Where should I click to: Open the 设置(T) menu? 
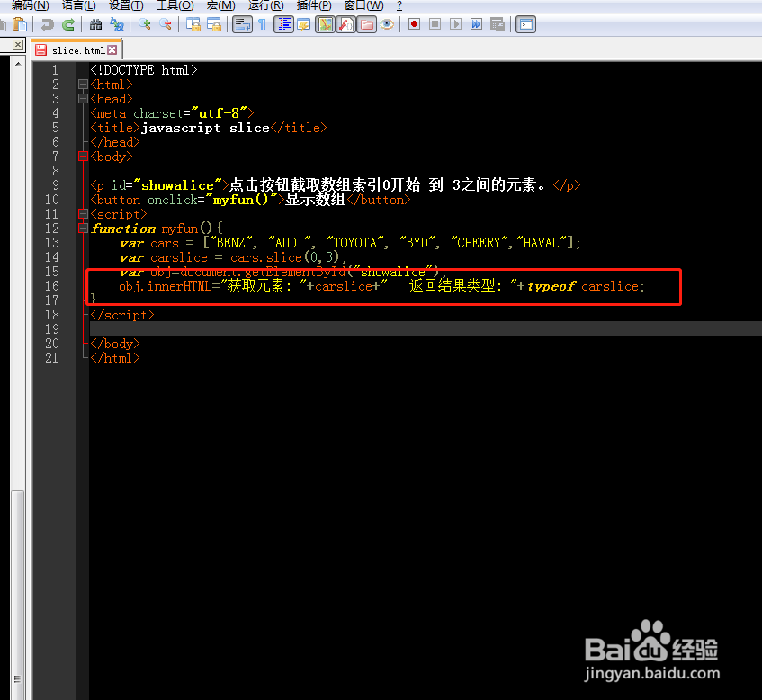126,5
